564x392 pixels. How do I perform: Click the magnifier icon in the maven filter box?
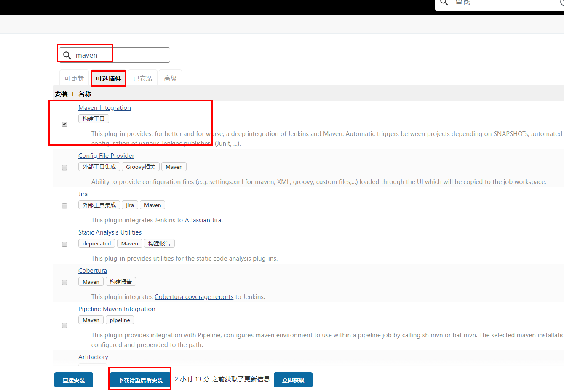coord(67,55)
